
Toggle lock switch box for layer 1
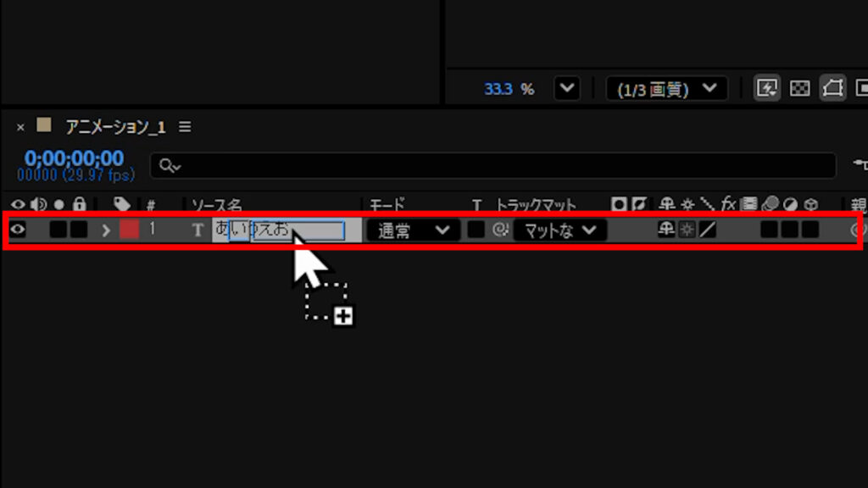(79, 230)
